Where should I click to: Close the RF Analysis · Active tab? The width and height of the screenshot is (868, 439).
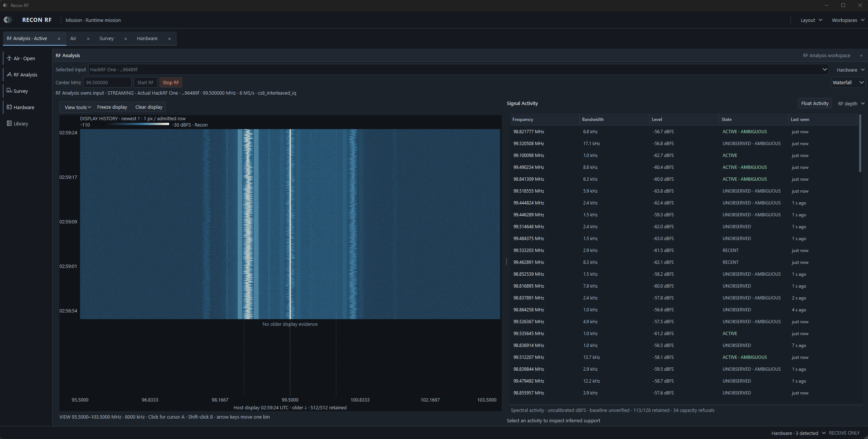point(59,39)
